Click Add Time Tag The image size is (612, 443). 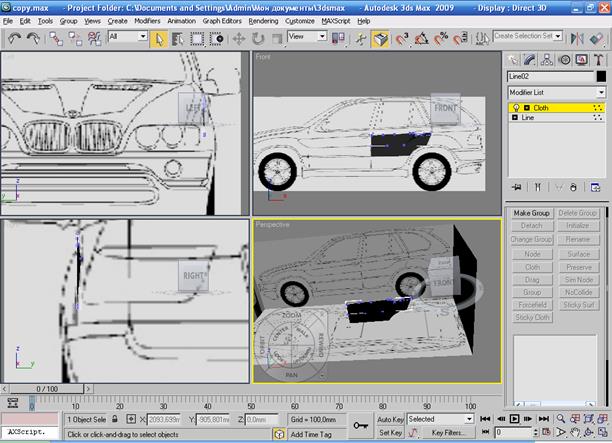pyautogui.click(x=311, y=434)
